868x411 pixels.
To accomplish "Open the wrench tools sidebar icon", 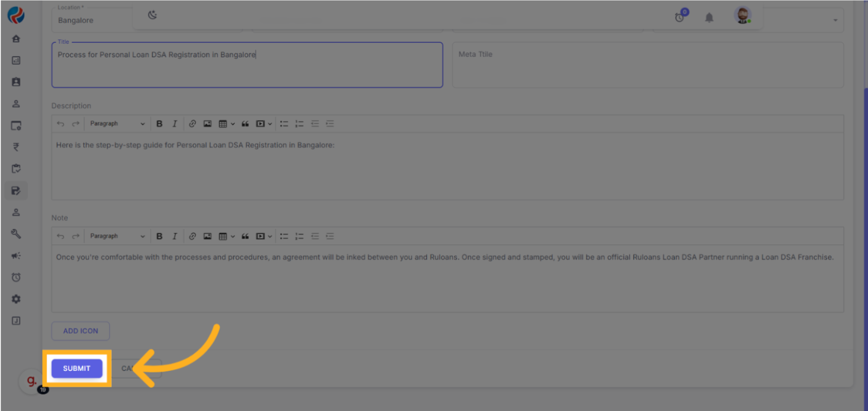I will pos(16,234).
